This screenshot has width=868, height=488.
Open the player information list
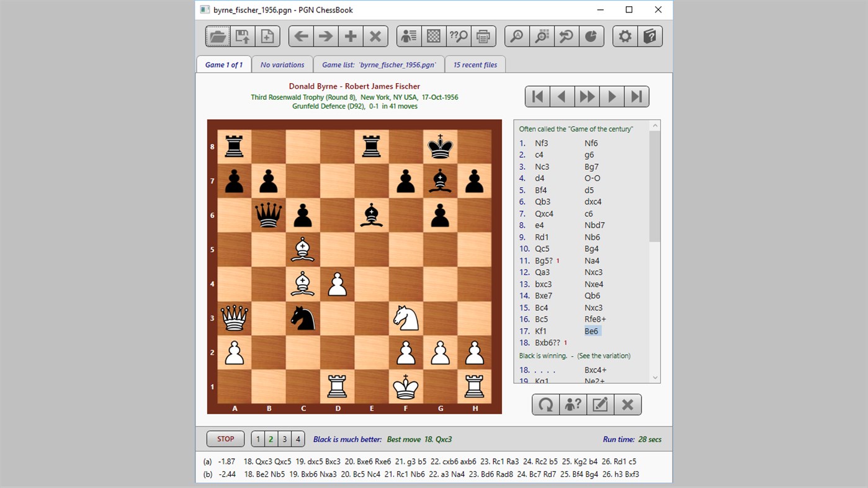tap(408, 36)
